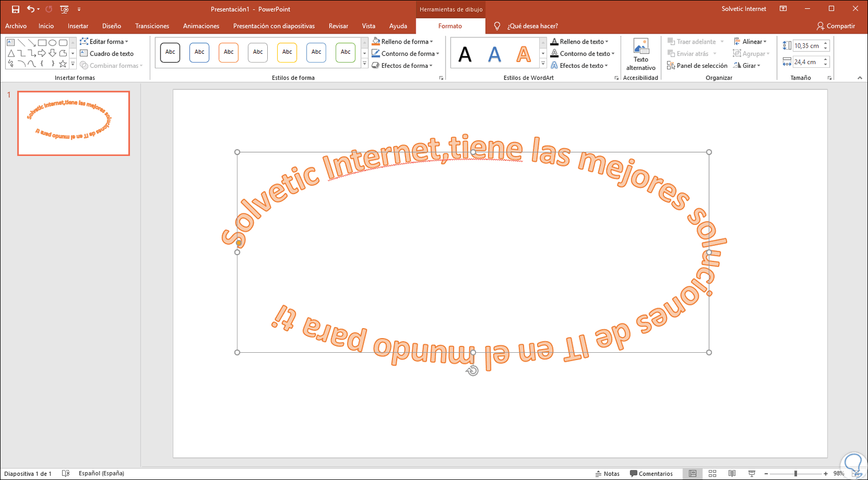
Task: Start slideshow from status bar icon
Action: (x=752, y=474)
